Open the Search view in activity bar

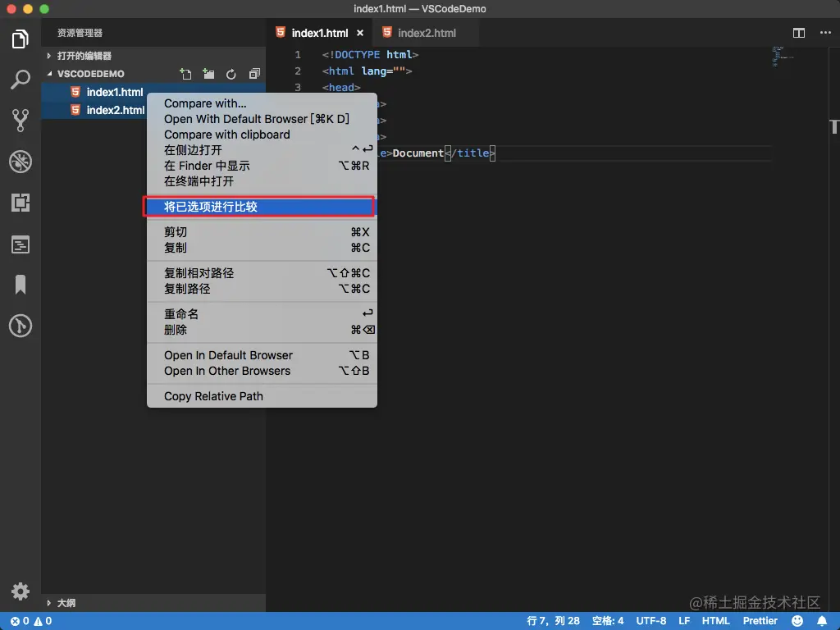[21, 80]
